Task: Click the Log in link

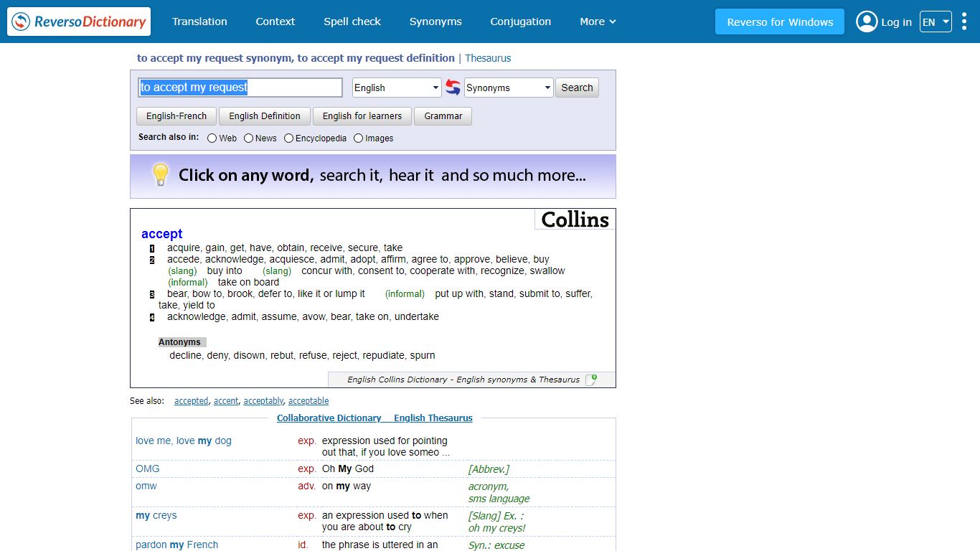Action: 896,22
